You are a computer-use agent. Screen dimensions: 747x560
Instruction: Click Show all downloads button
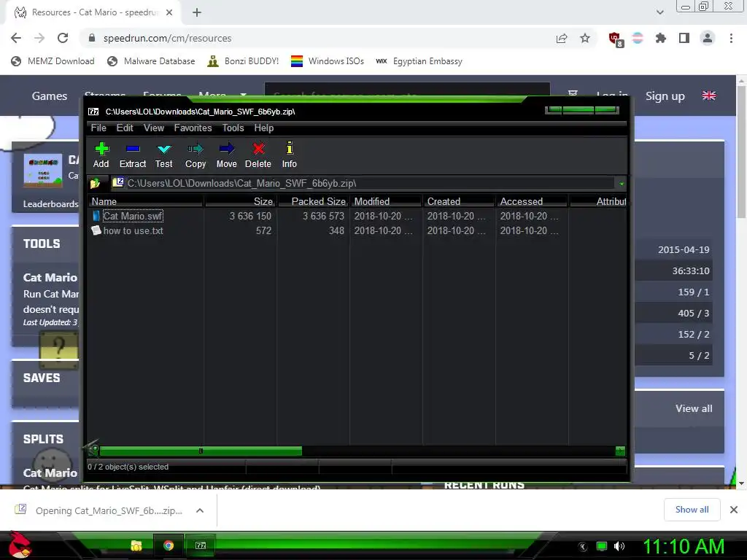(x=692, y=510)
